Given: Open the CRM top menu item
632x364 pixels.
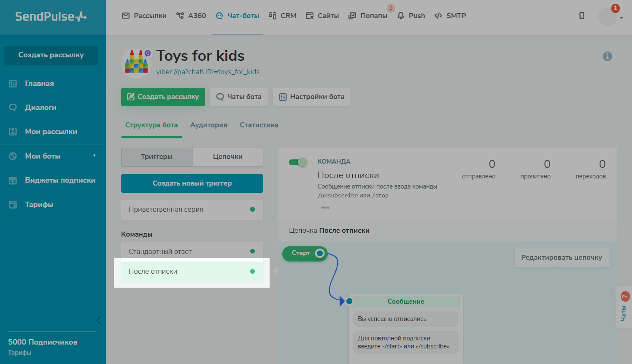Looking at the screenshot, I should (x=283, y=16).
